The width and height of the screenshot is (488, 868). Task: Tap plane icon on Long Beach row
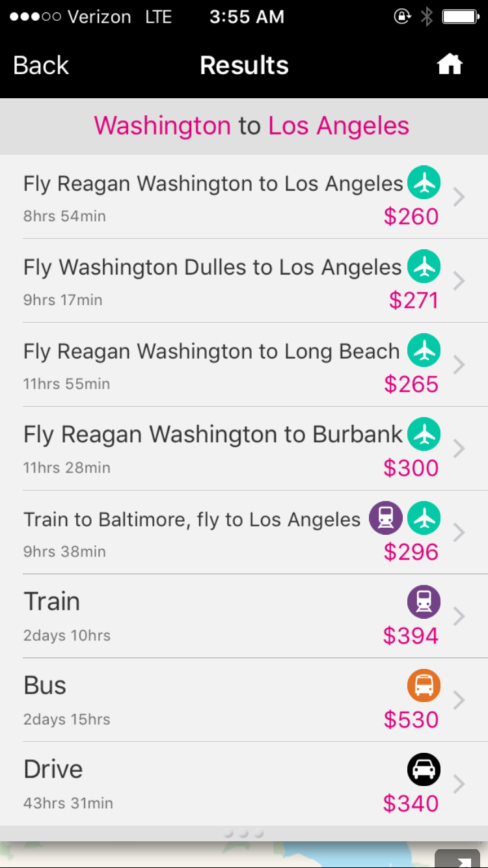click(424, 351)
